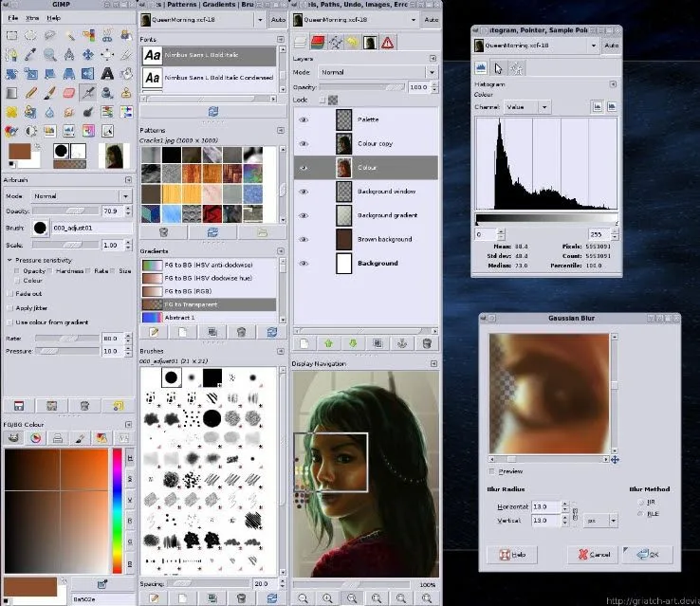Screen dimensions: 700x606
Task: Raise layer with green up arrow
Action: [327, 343]
